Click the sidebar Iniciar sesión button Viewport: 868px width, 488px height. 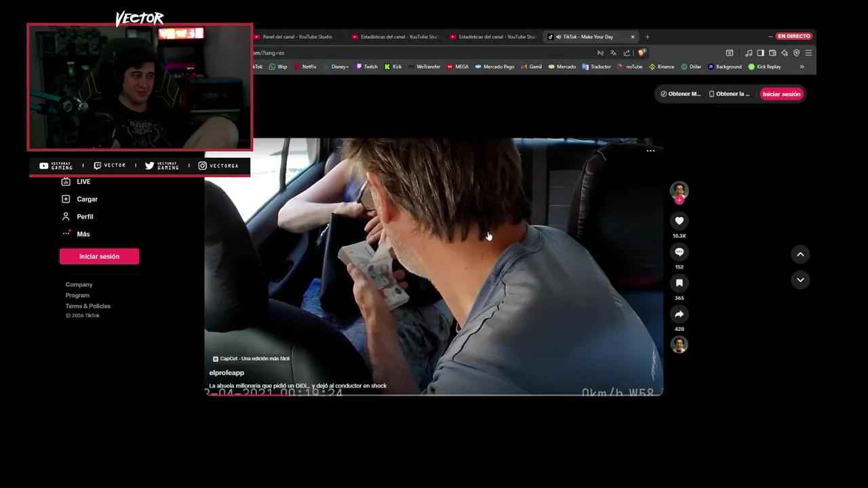[x=99, y=256]
